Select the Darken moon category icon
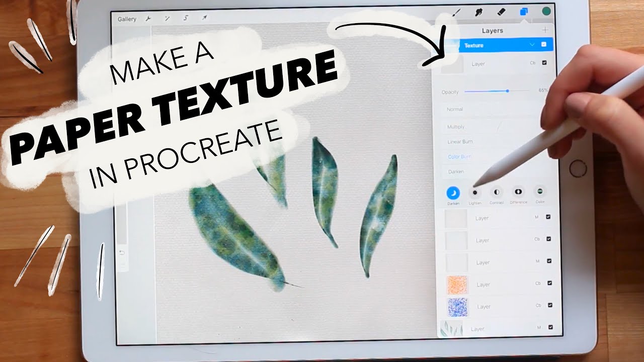The image size is (644, 362). [453, 192]
